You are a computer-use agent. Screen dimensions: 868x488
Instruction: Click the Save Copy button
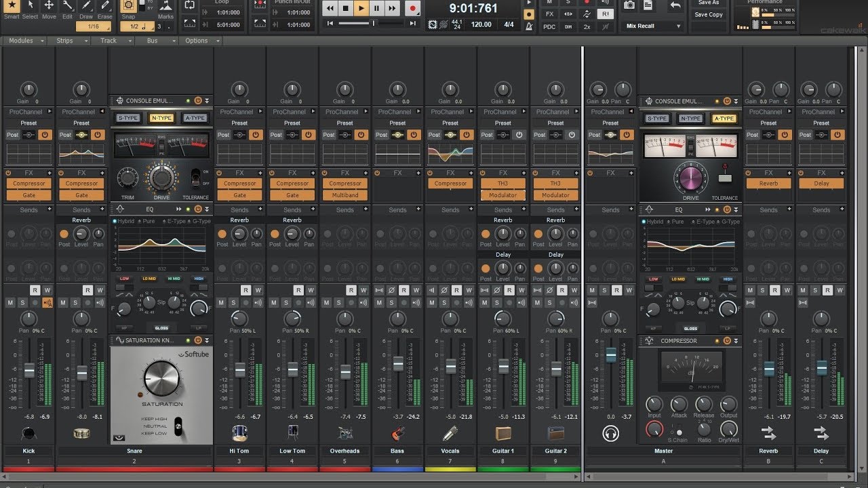click(x=709, y=14)
